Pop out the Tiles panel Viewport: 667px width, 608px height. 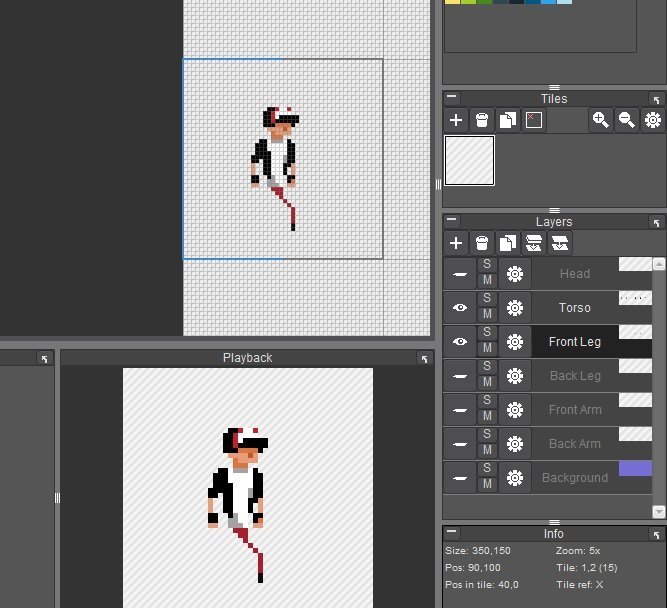pos(656,100)
